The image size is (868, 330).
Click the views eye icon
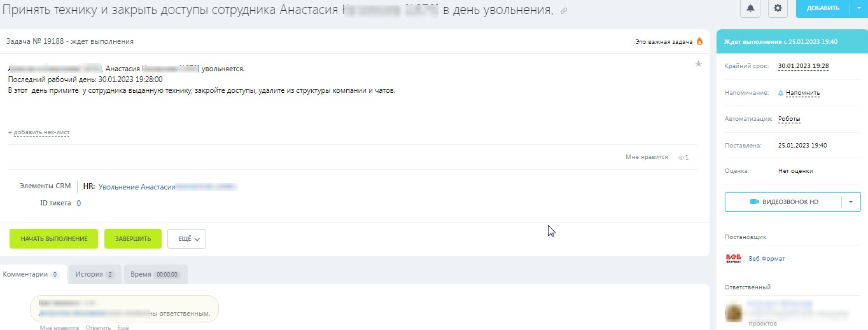681,157
